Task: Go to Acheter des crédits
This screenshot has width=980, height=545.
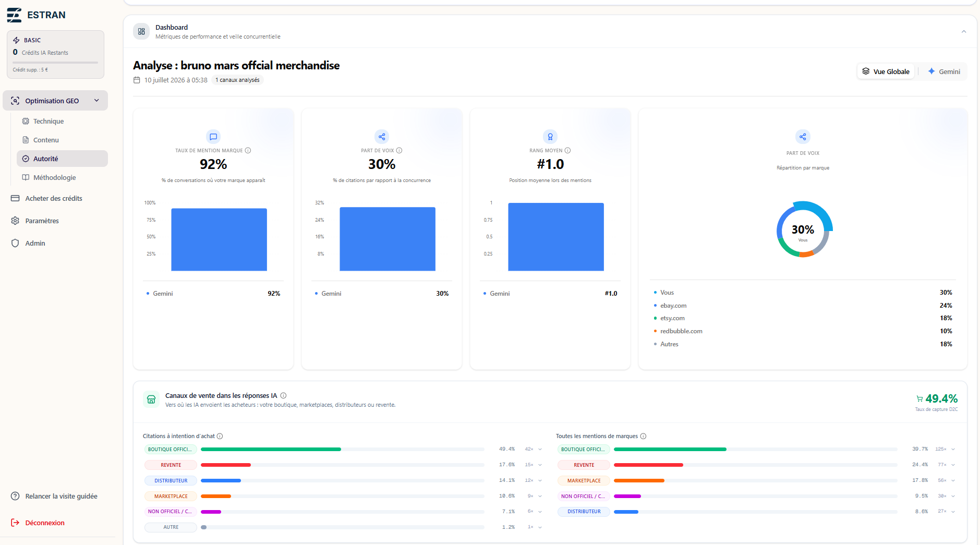Action: [x=55, y=198]
